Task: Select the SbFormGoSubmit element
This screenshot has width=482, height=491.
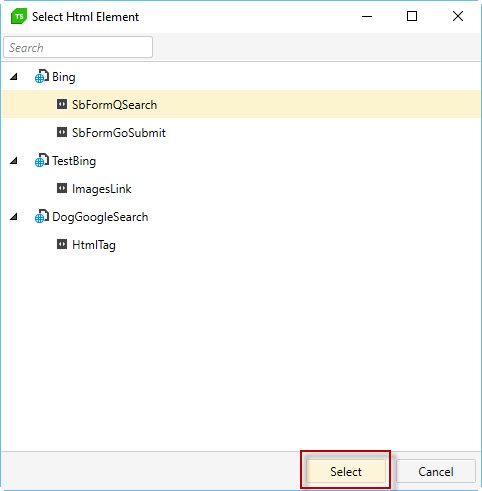Action: (119, 133)
